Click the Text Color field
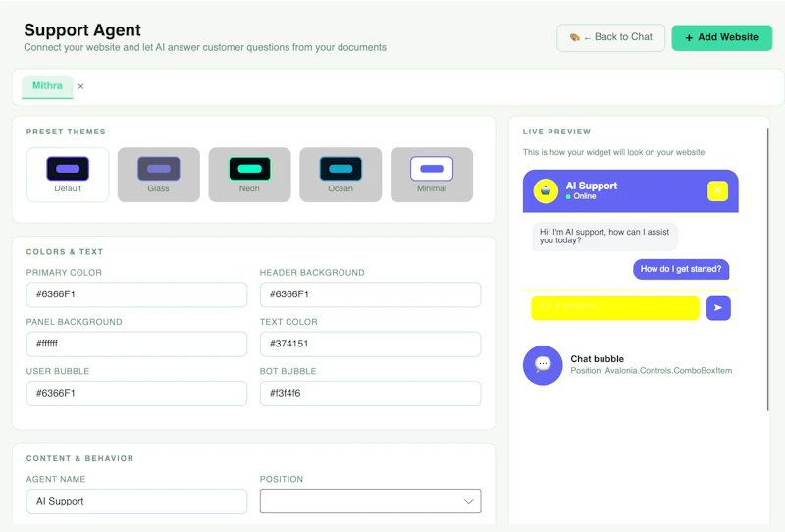 371,344
